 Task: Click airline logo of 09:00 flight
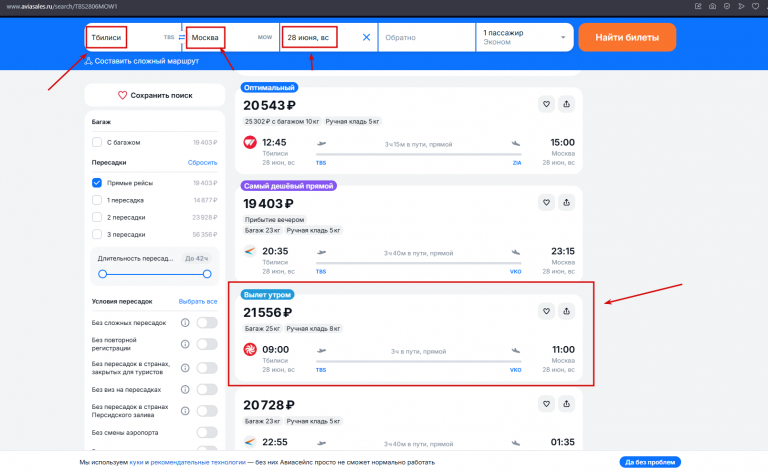point(250,350)
